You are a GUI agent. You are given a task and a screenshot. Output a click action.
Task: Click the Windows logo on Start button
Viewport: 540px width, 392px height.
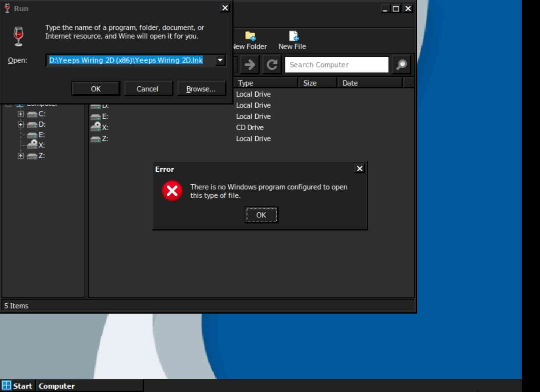pyautogui.click(x=7, y=385)
